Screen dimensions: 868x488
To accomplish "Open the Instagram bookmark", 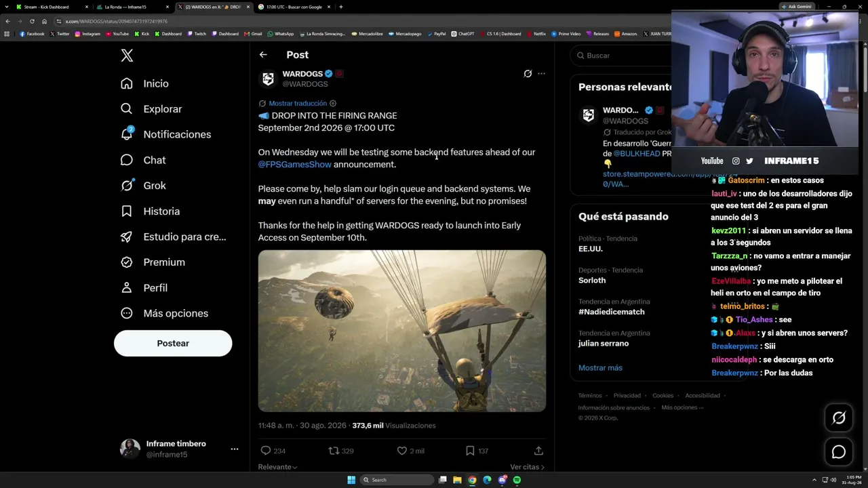I will click(87, 34).
